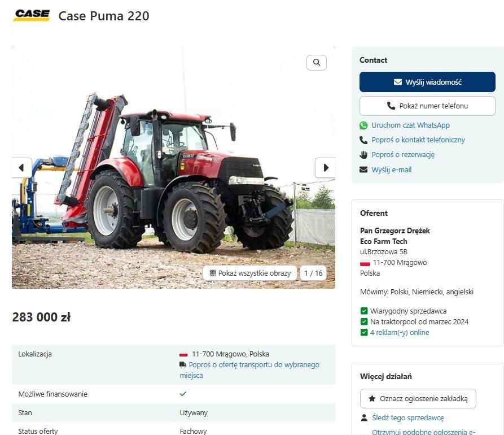The image size is (504, 435).
Task: Send a message via Wyślij wiadomość button
Action: click(x=427, y=82)
